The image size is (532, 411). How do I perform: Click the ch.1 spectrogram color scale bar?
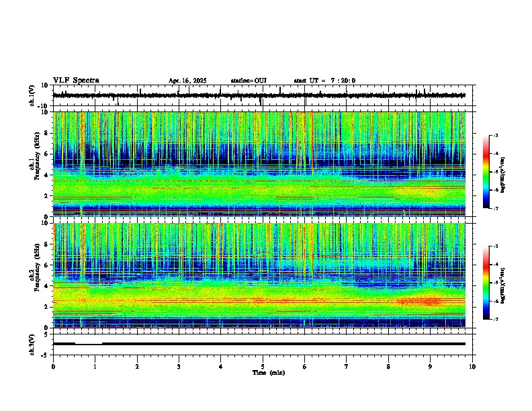tap(486, 171)
